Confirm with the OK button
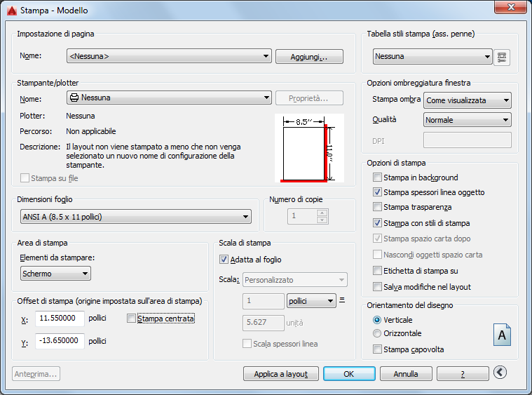The image size is (532, 395). coord(349,374)
